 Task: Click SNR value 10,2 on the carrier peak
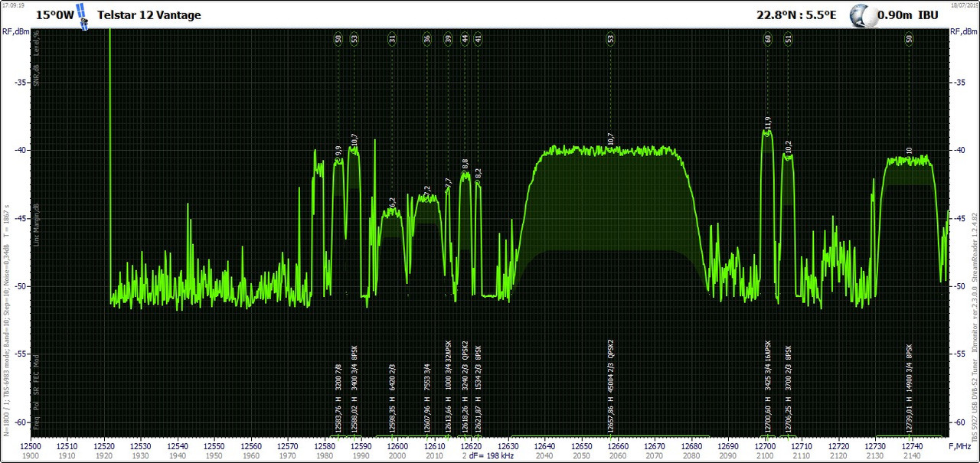coord(789,147)
